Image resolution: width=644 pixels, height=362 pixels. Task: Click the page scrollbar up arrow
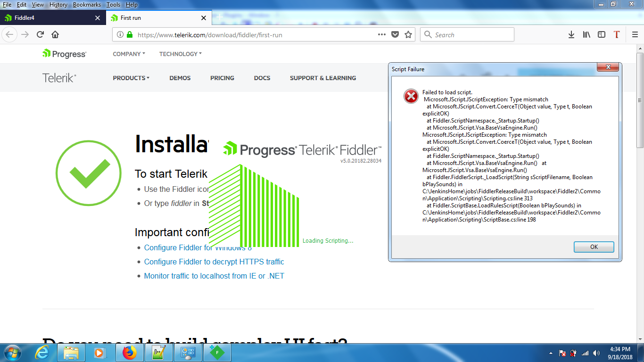coord(640,49)
